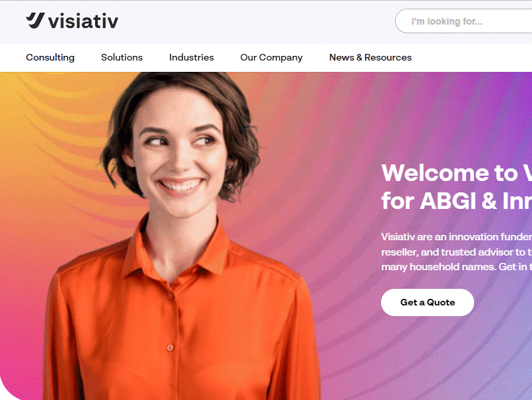Focus the "I'm looking for..." search field
Screen dimensions: 532x400
(x=464, y=21)
